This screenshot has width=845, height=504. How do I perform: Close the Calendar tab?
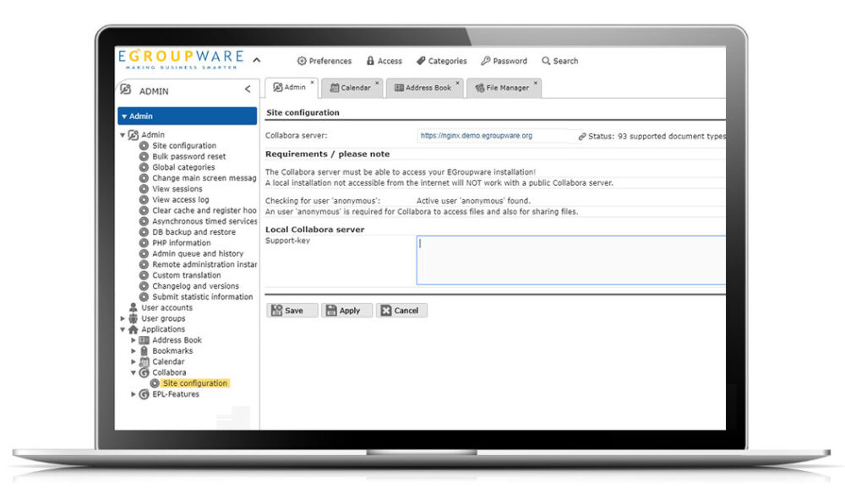377,83
